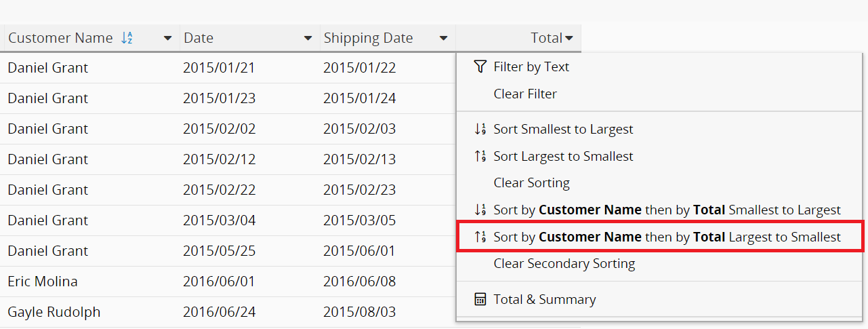Click the Sort Largest to Smallest arrow icon
868x329 pixels.
[x=480, y=156]
